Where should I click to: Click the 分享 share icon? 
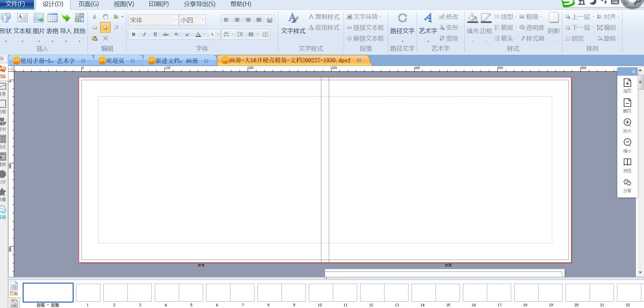627,183
